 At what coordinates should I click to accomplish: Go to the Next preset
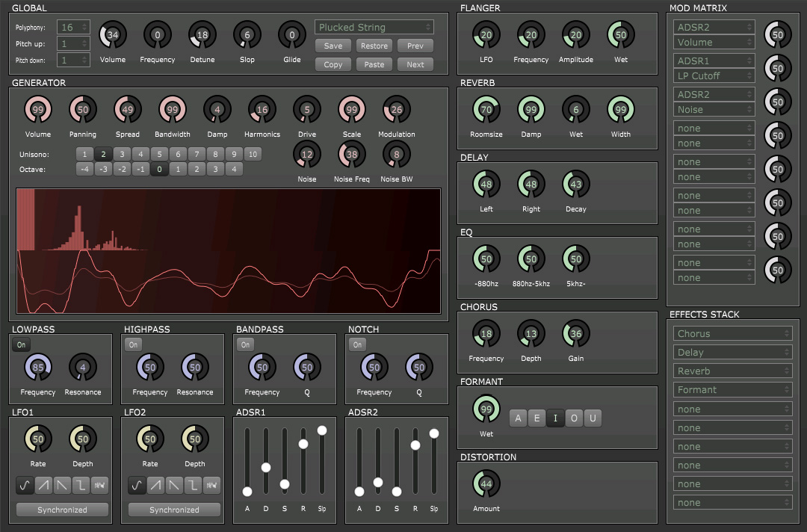415,64
